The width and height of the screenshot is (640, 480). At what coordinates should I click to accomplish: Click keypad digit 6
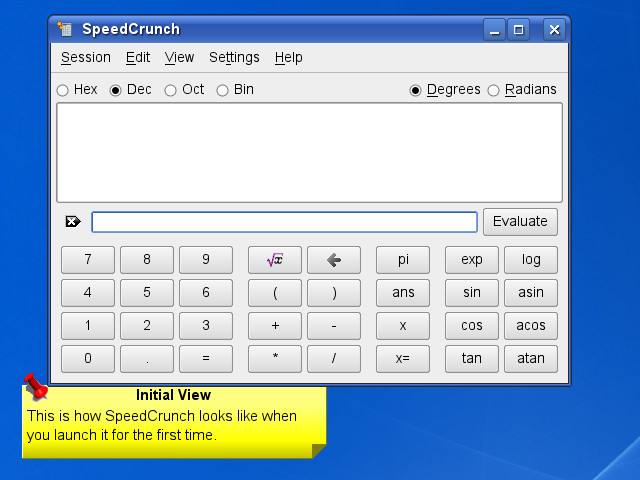tap(206, 293)
